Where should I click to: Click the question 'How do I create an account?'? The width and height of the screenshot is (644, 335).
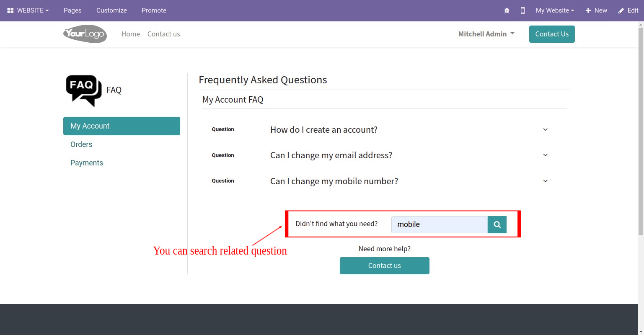tap(324, 130)
